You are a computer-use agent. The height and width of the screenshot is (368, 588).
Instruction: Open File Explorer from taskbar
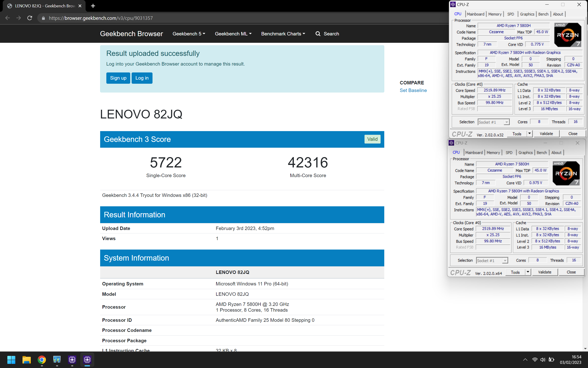click(26, 359)
